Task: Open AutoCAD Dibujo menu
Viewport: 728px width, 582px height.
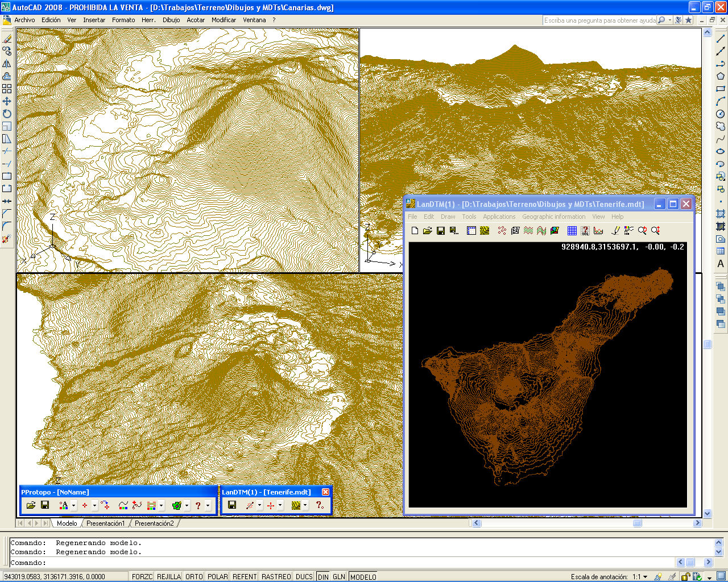Action: pyautogui.click(x=171, y=20)
